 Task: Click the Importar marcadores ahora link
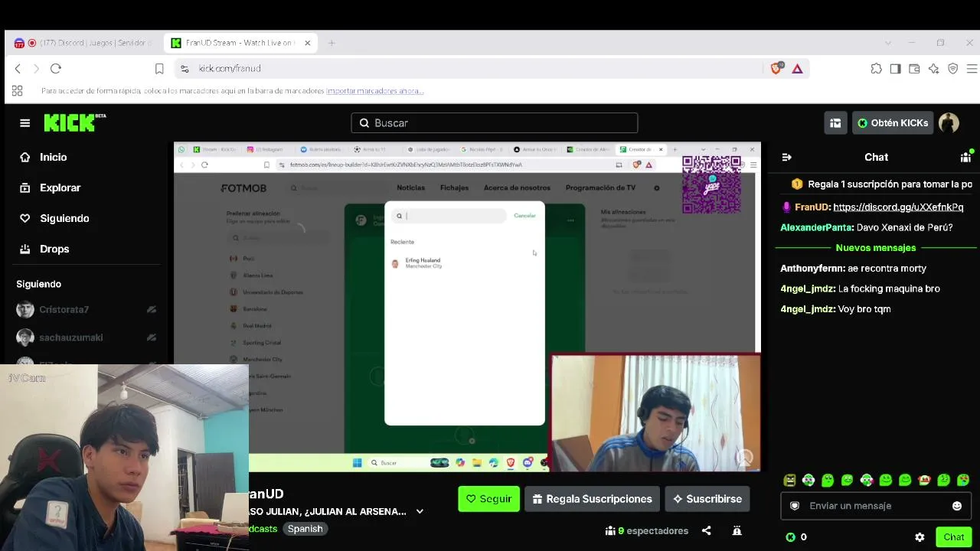[375, 91]
